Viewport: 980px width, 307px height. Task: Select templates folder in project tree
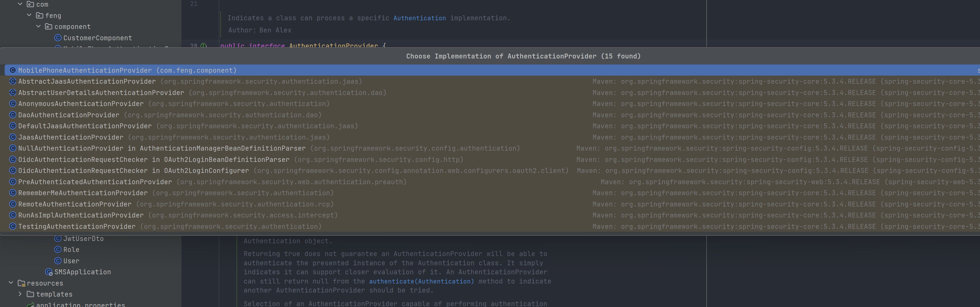pos(54,295)
